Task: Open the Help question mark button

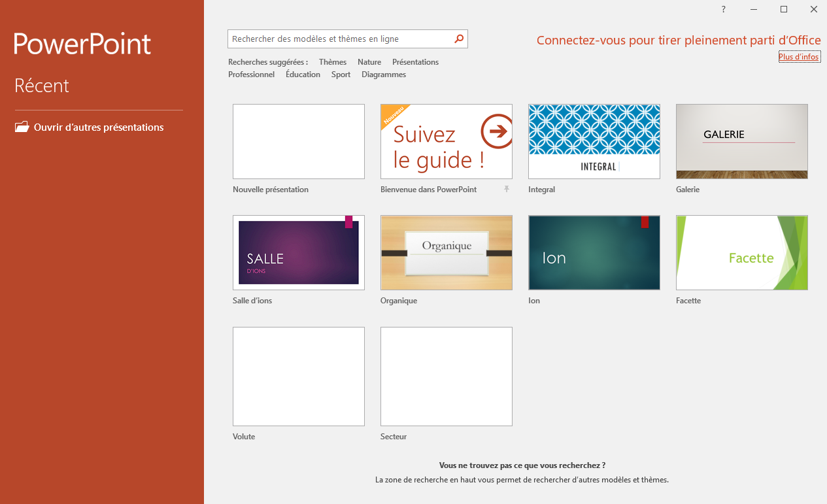Action: (724, 9)
